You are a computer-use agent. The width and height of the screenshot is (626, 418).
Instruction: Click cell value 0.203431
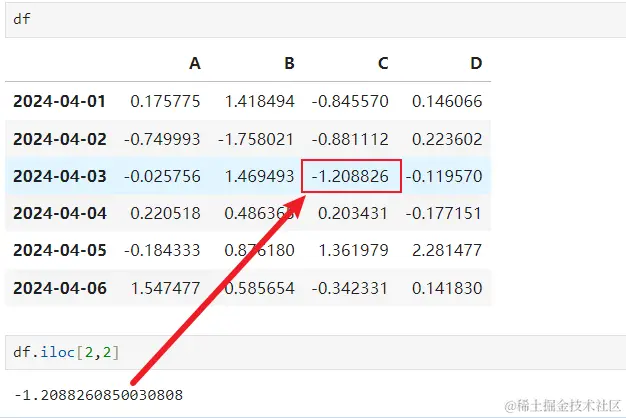point(353,213)
